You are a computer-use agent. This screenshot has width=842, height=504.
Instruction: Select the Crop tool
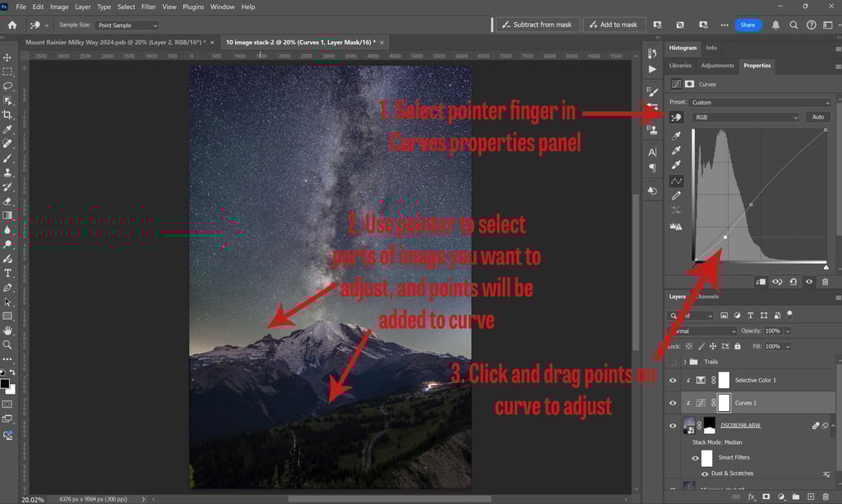[7, 115]
